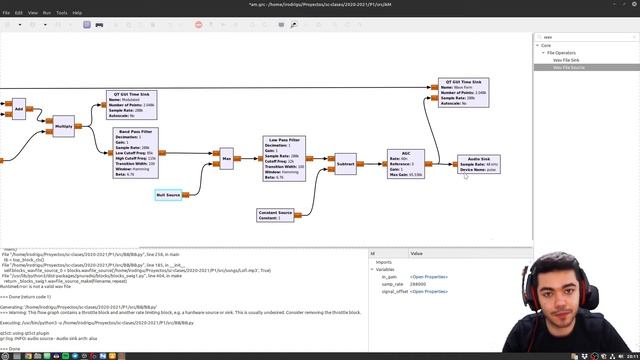The width and height of the screenshot is (640, 360).
Task: Open the Tools menu
Action: [x=62, y=13]
